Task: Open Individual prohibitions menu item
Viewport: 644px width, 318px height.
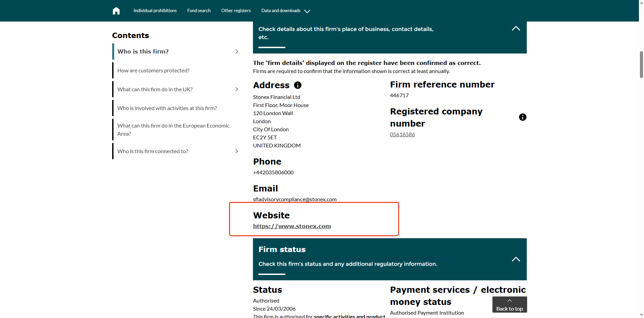Action: pos(155,11)
